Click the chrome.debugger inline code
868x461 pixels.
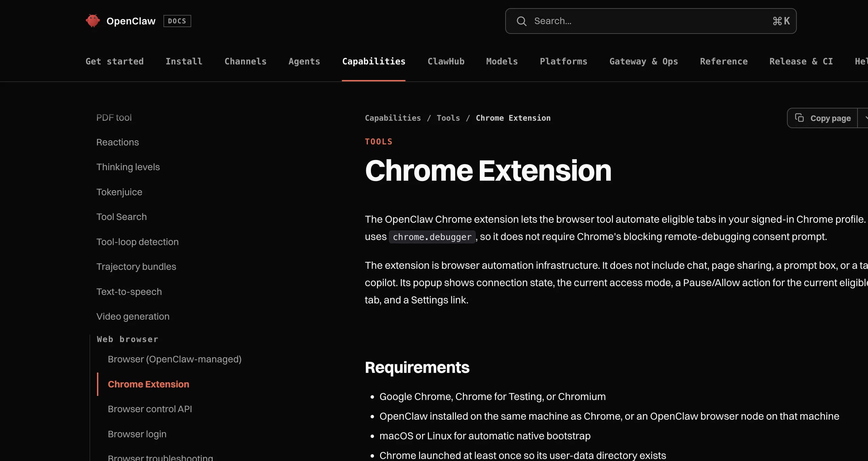(x=432, y=237)
